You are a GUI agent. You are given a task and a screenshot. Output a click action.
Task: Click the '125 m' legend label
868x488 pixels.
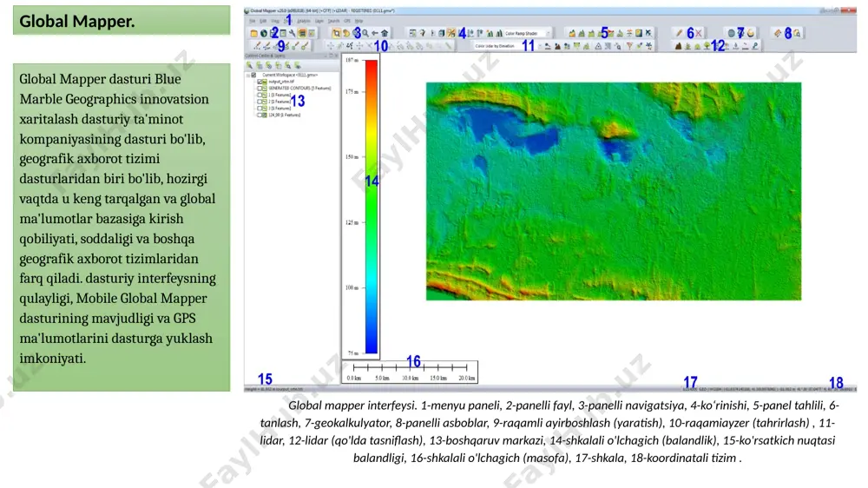coord(352,222)
